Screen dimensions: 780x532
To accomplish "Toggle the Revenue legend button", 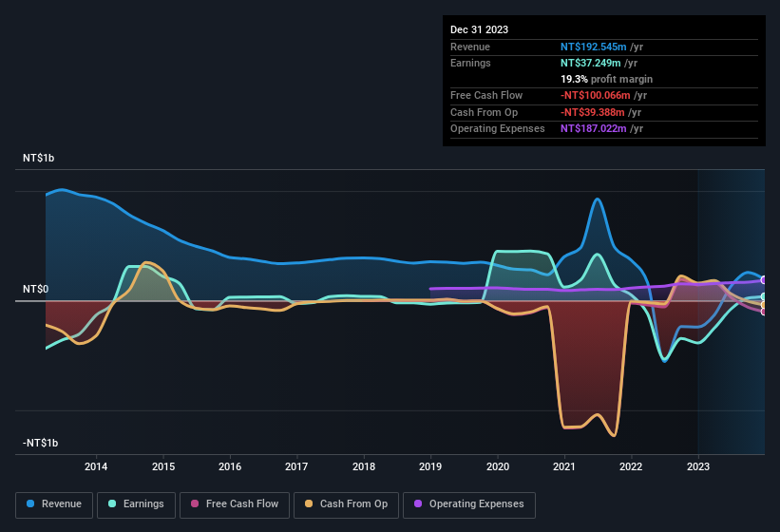I will 54,504.
